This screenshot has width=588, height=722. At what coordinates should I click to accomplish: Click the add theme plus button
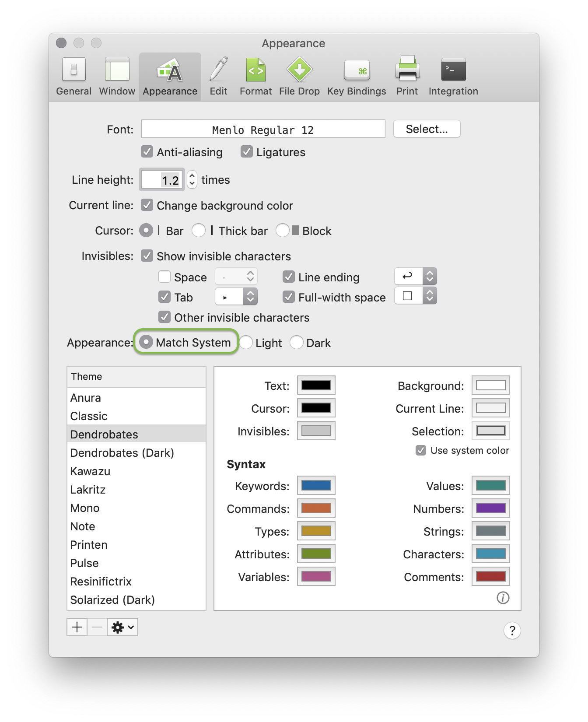(x=77, y=627)
